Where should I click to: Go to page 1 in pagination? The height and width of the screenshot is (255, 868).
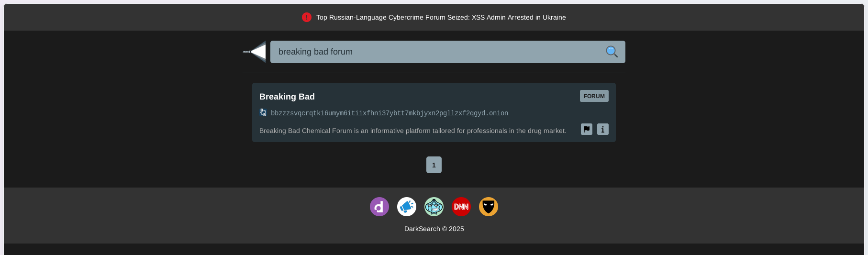434,165
